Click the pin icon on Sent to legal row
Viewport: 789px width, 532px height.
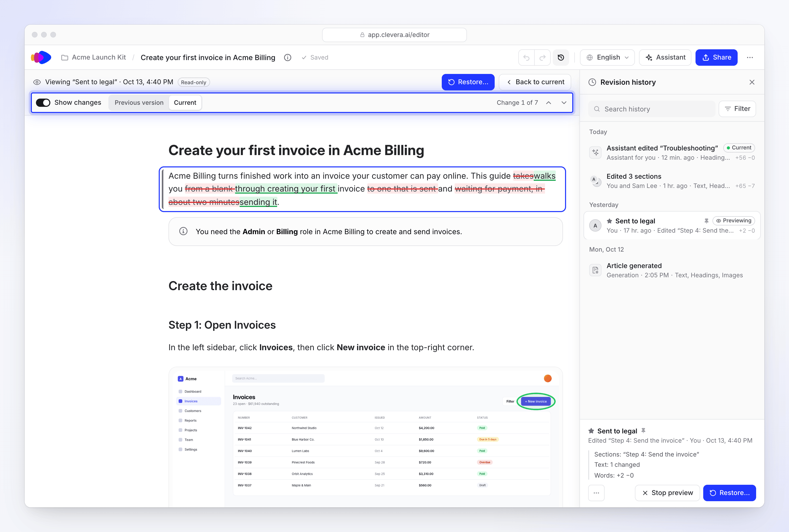[x=706, y=221]
